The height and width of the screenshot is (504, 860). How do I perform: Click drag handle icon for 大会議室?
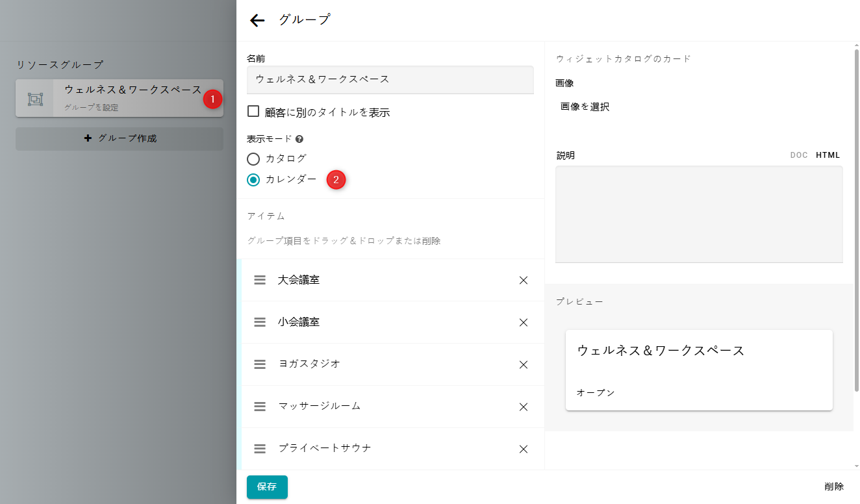tap(260, 280)
